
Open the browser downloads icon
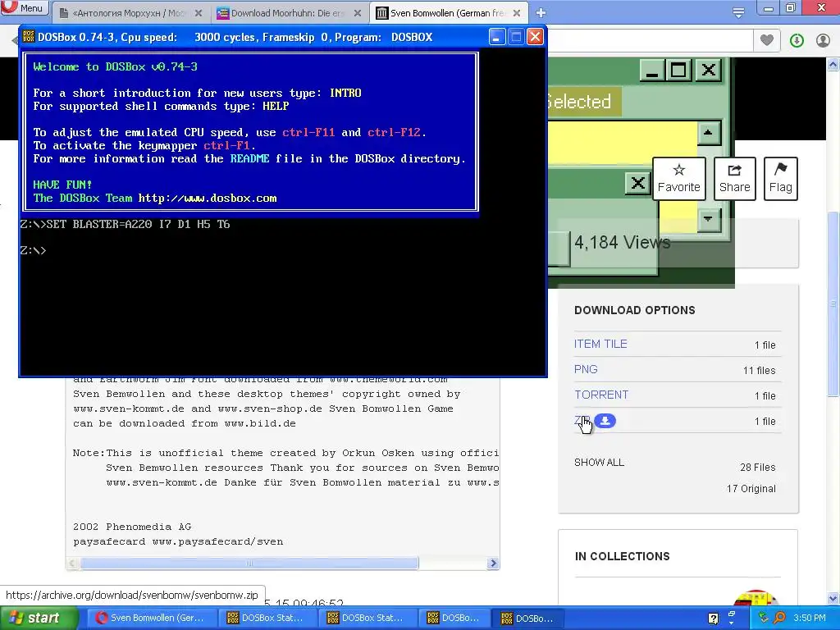[797, 40]
